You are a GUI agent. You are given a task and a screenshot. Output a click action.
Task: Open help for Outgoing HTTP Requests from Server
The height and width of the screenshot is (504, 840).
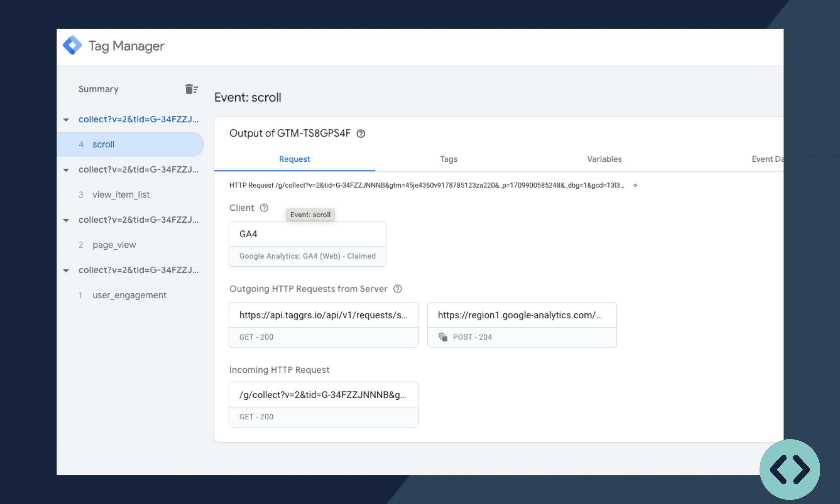tap(397, 289)
